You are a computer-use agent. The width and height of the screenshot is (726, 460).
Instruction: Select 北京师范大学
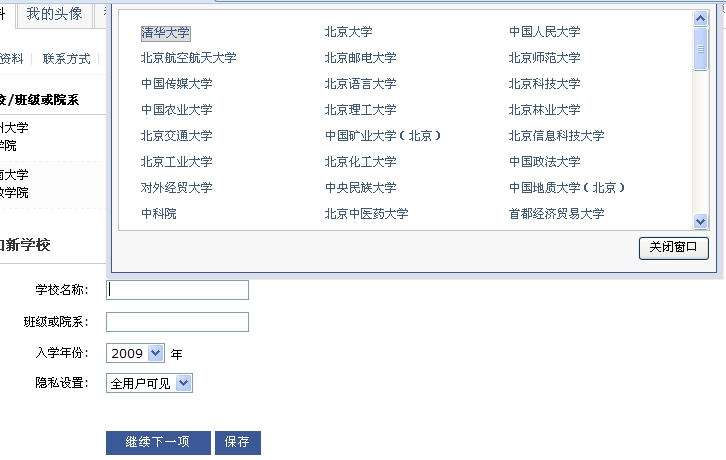tap(544, 58)
